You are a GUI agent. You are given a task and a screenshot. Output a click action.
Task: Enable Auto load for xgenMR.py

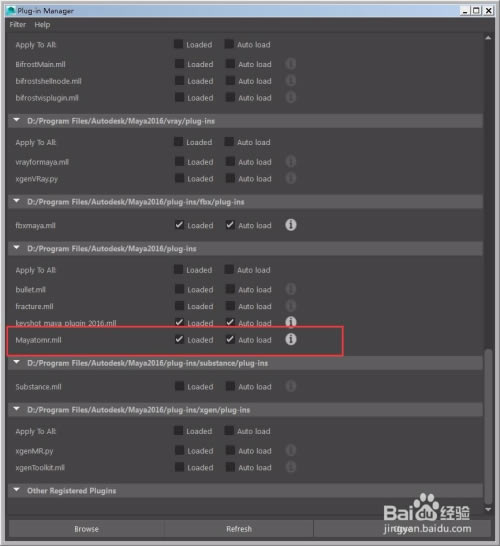tap(230, 450)
